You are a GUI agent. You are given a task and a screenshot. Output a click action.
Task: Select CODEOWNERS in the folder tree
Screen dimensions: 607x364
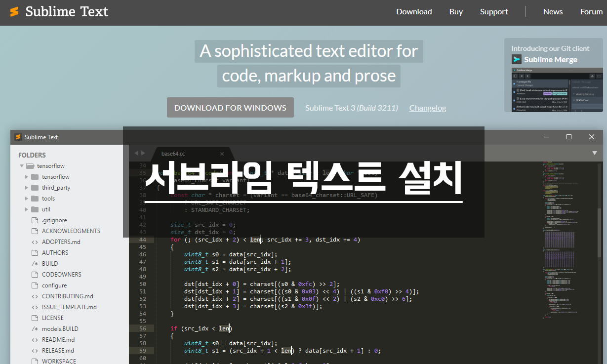62,275
